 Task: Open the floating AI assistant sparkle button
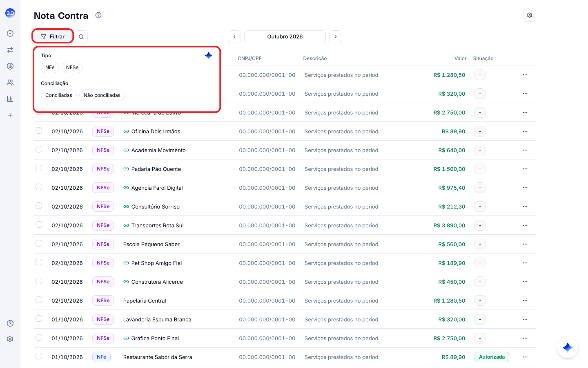[568, 348]
